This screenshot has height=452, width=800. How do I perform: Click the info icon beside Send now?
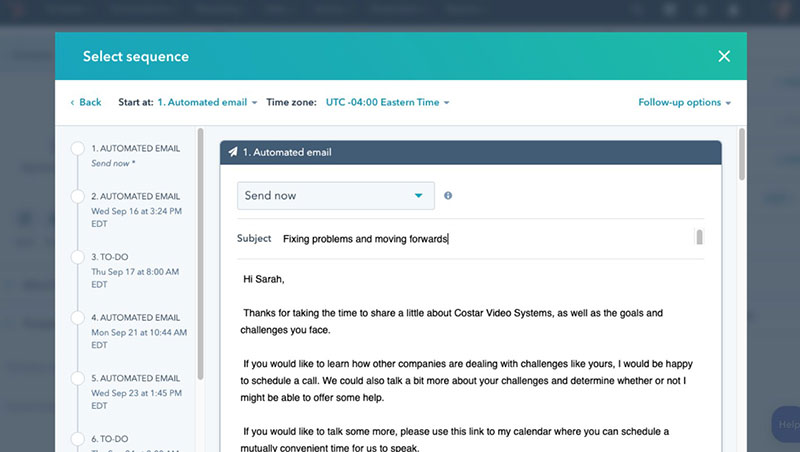point(448,195)
